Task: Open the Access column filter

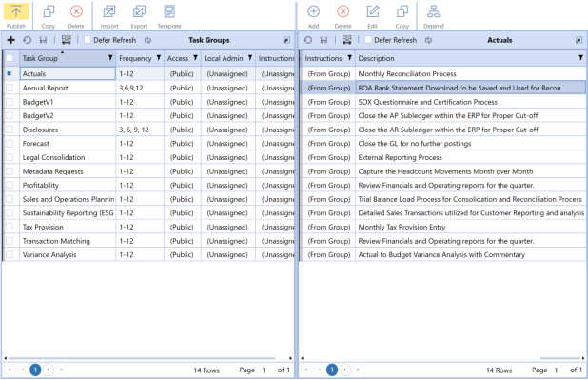Action: (195, 58)
